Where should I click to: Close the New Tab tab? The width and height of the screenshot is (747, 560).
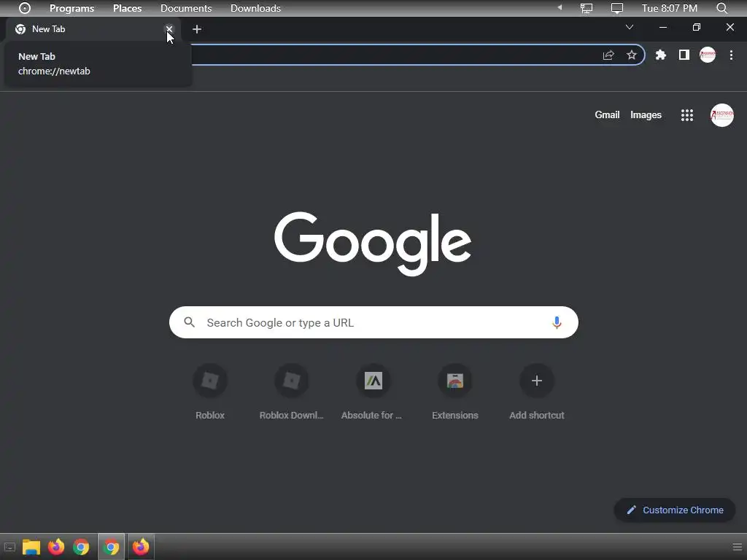click(x=169, y=29)
